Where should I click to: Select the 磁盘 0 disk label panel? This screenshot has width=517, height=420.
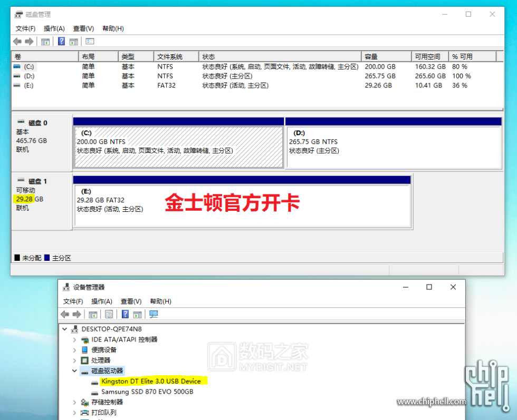point(42,143)
